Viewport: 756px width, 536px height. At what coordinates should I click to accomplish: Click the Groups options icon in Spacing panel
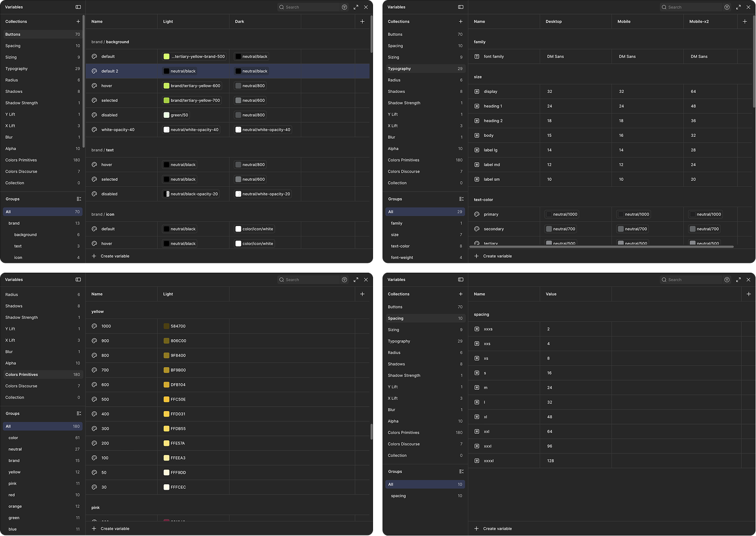[x=461, y=472]
